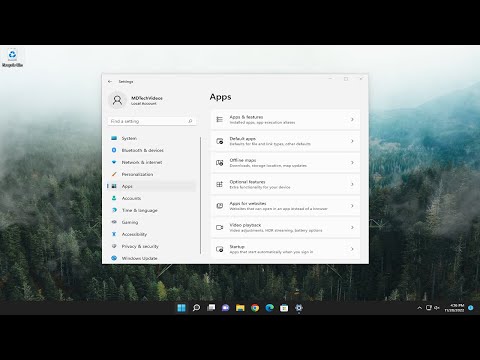Open the Windows Start menu
The height and width of the screenshot is (360, 480).
181,308
